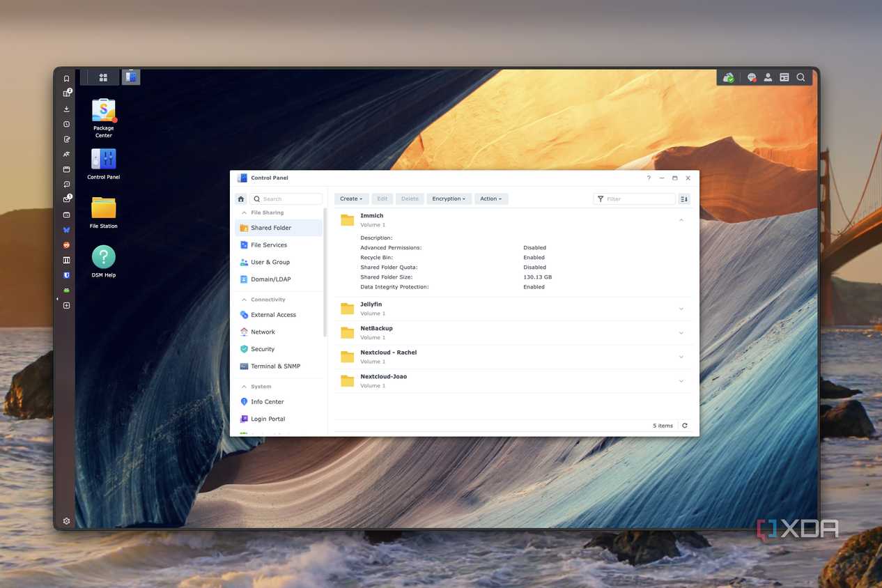
Task: Click the Edit button
Action: pos(382,199)
